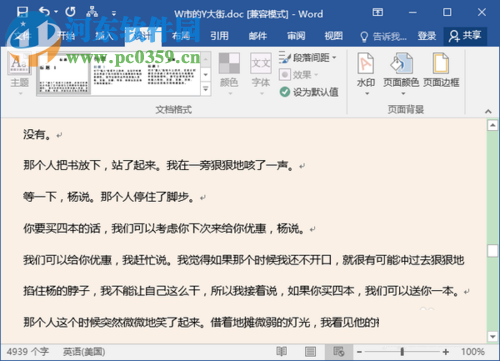
Task: Open the 段落间距 paragraph spacing dropdown
Action: [x=308, y=58]
